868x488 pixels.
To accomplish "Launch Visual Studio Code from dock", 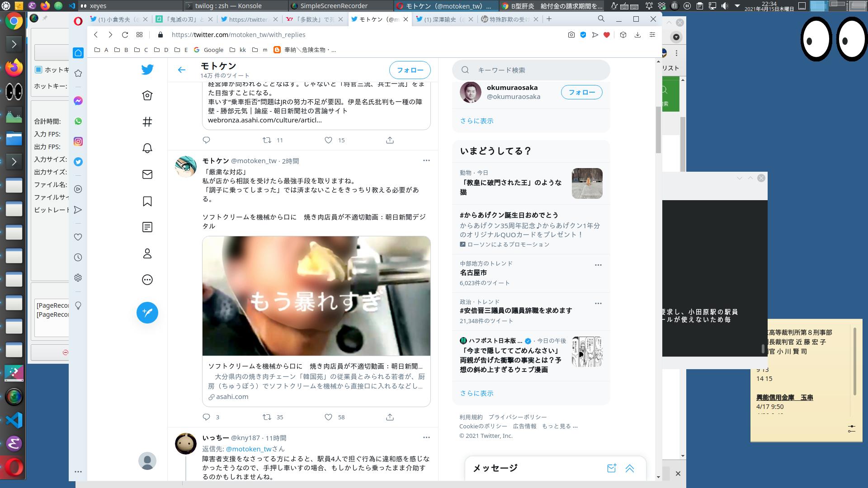I will pos(14,420).
